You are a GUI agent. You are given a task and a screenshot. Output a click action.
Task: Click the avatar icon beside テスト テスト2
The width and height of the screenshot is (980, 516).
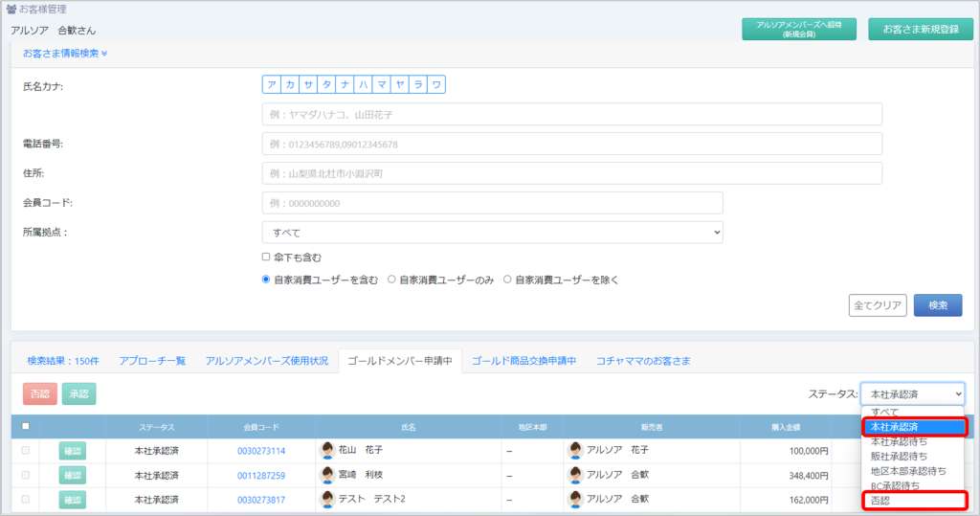tap(327, 499)
